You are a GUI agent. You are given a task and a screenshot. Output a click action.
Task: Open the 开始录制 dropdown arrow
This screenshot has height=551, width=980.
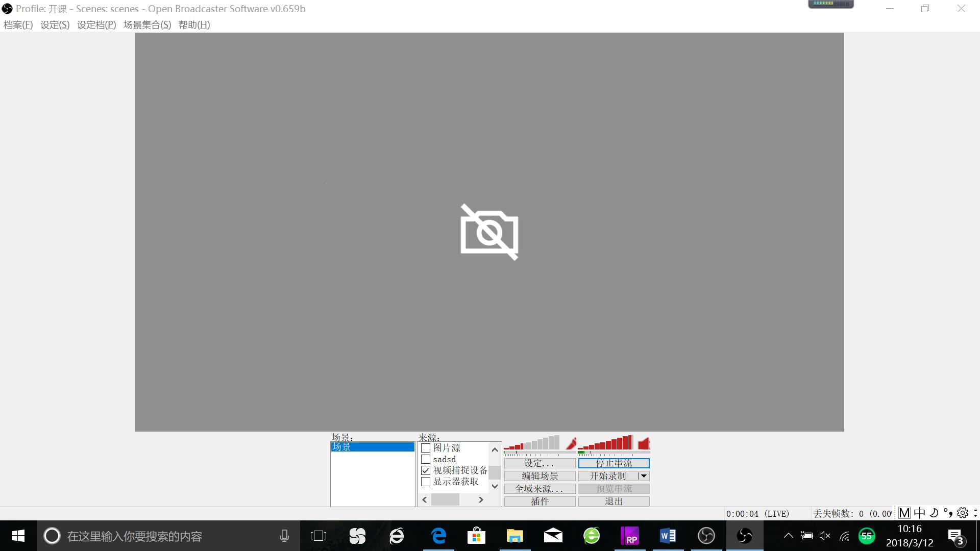644,476
